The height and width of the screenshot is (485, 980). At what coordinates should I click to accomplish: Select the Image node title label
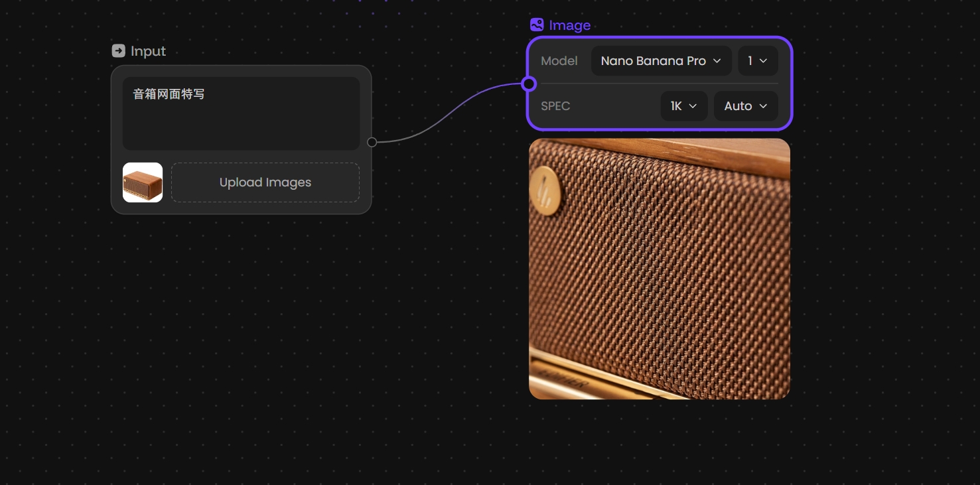(569, 25)
